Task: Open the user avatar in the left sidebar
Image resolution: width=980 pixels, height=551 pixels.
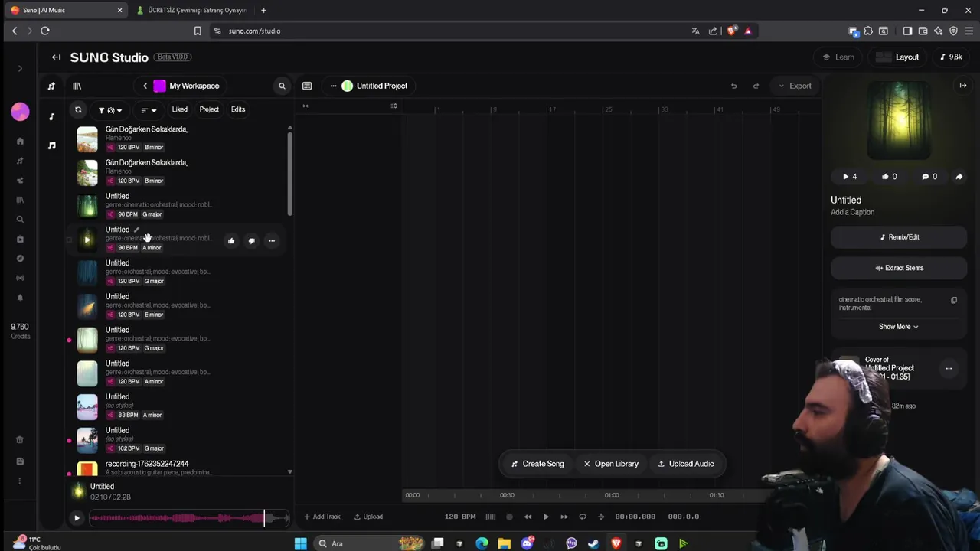Action: (x=20, y=112)
